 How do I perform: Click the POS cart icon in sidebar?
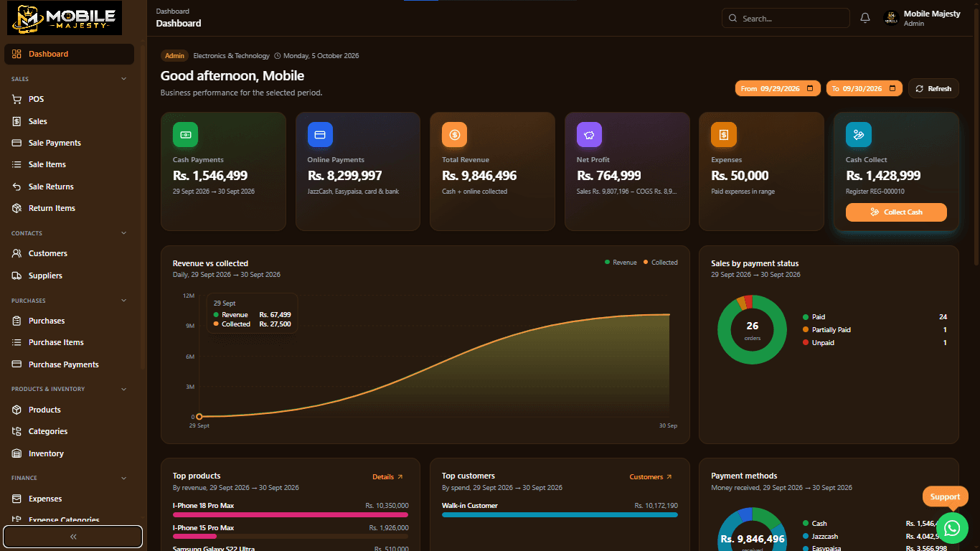[17, 99]
